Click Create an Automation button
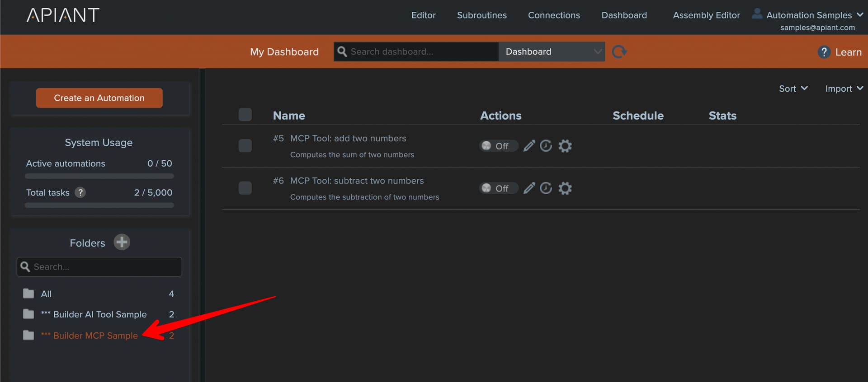Image resolution: width=868 pixels, height=382 pixels. click(x=99, y=98)
